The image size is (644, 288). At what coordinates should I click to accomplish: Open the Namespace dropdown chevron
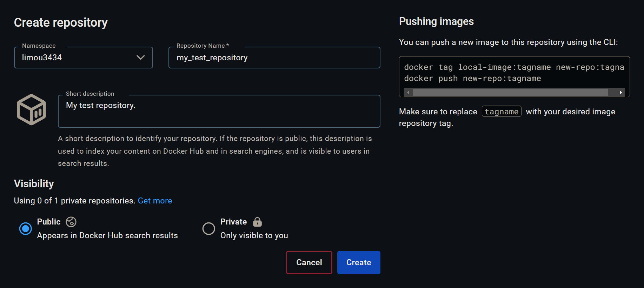[x=140, y=58]
